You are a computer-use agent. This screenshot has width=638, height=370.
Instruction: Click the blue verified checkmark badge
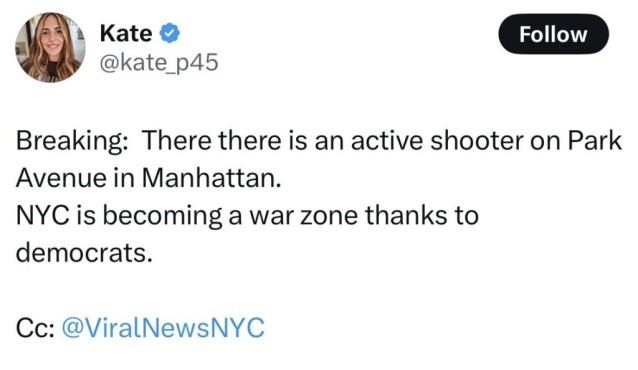(x=169, y=33)
